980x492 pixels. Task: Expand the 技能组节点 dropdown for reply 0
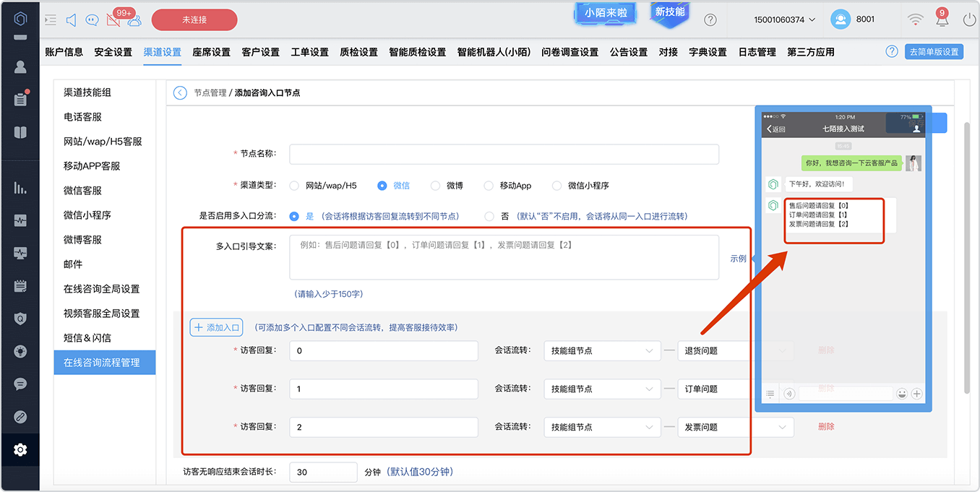coord(602,350)
